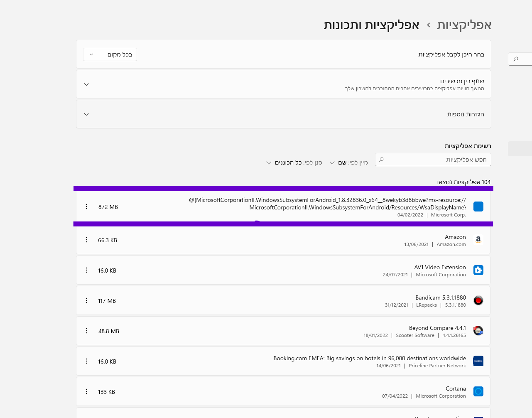Click the '117 MB' size of Bandicam
The image size is (532, 418).
[x=107, y=301]
